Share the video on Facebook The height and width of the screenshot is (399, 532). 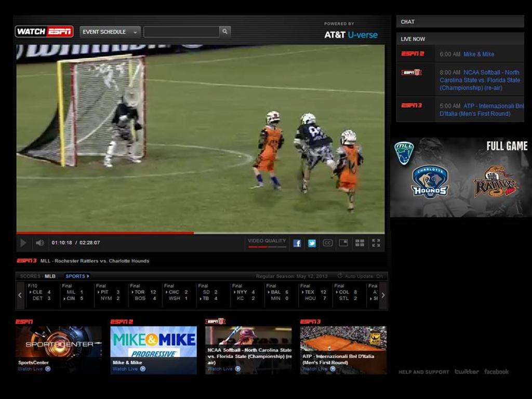pos(297,243)
